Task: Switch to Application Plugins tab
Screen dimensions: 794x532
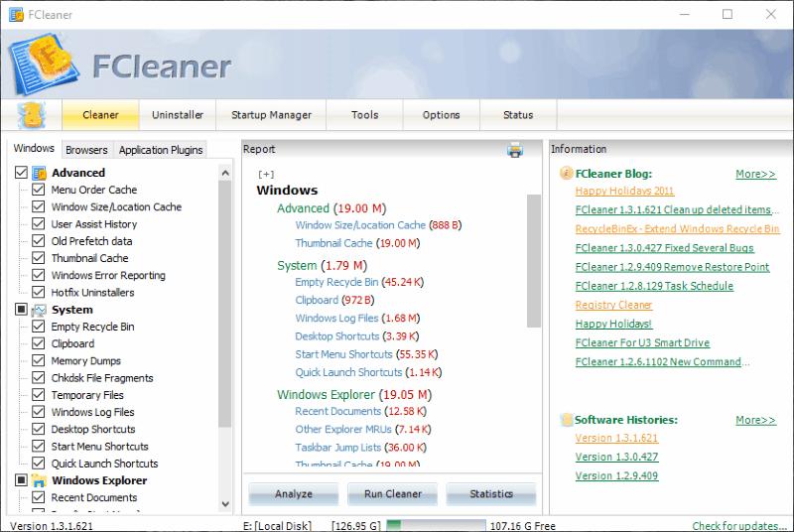Action: tap(161, 150)
